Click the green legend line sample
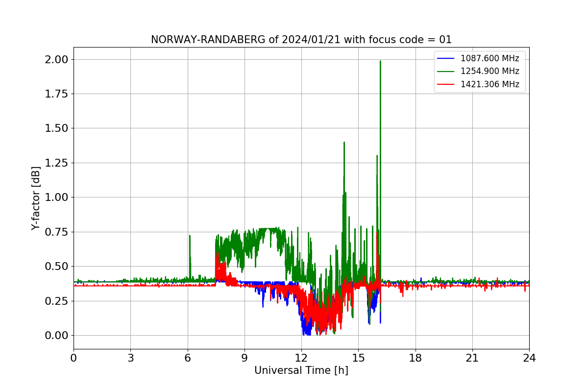Viewport: 588px width, 392px height. [446, 72]
